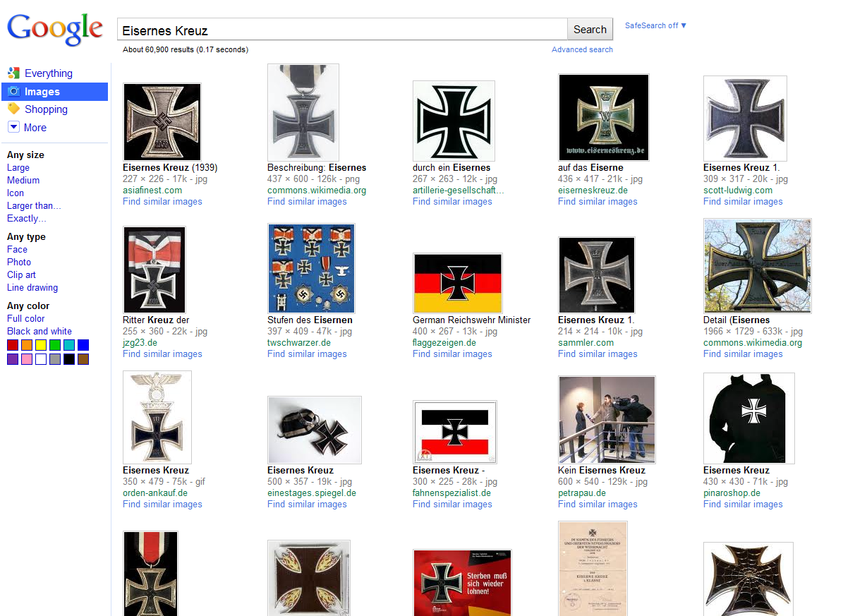
Task: Open the SafeSearch off dropdown
Action: click(655, 25)
